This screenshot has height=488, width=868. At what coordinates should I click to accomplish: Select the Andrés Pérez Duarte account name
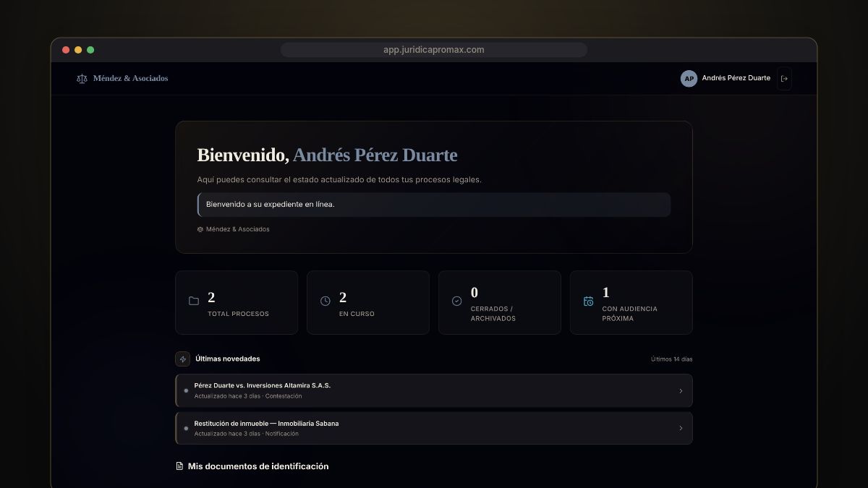pyautogui.click(x=736, y=78)
